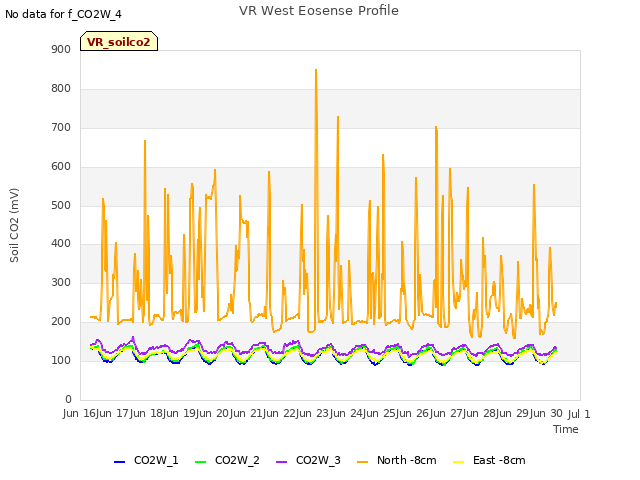
Task: Click the blue CO2W_1 legend swatch
Action: [119, 462]
